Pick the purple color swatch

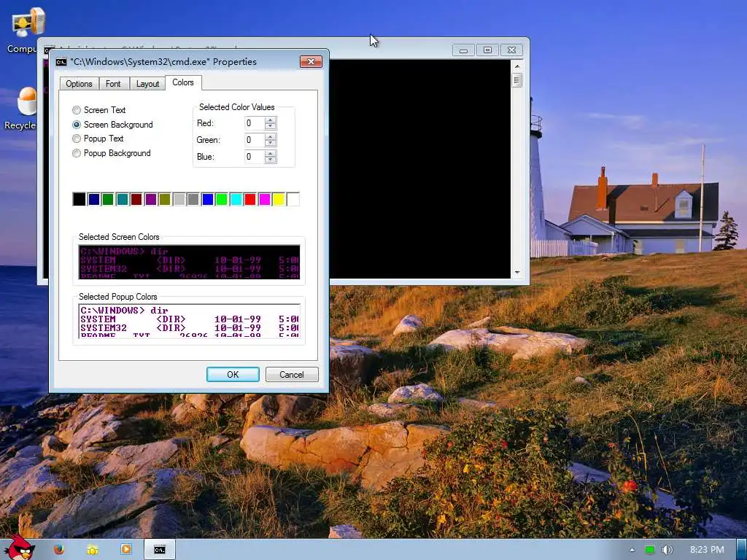pos(150,199)
